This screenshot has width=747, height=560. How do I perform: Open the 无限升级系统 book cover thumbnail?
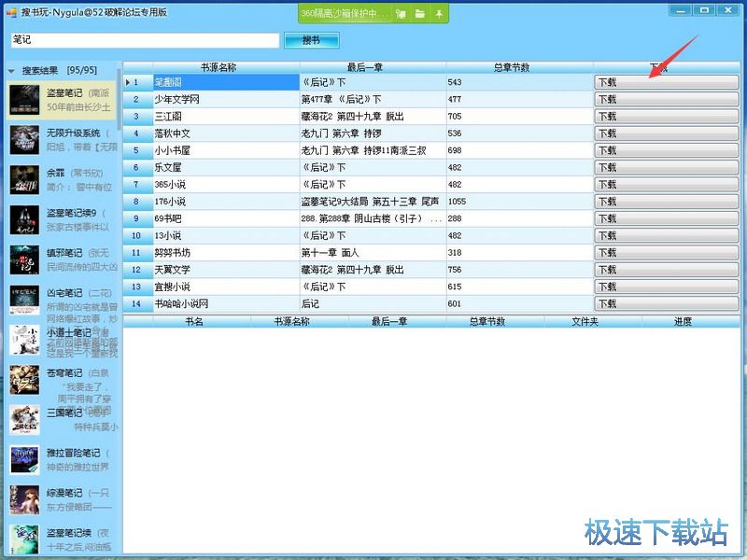24,140
